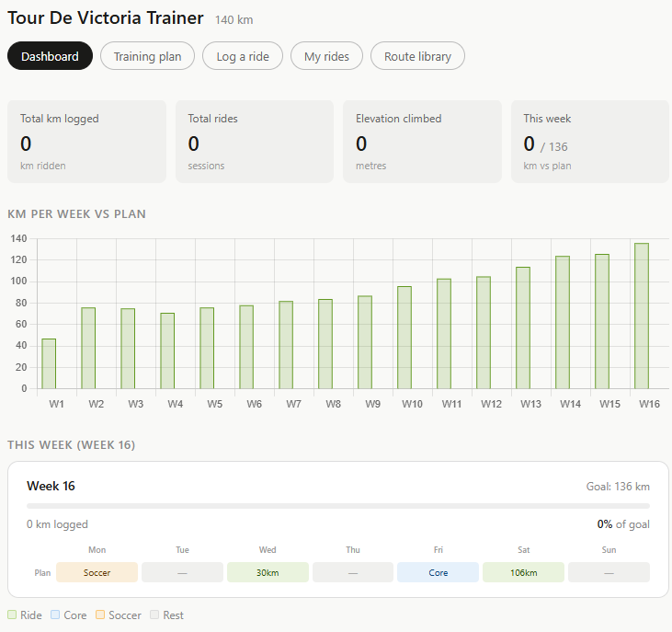Select Sunday's rest plan cell

pos(609,572)
